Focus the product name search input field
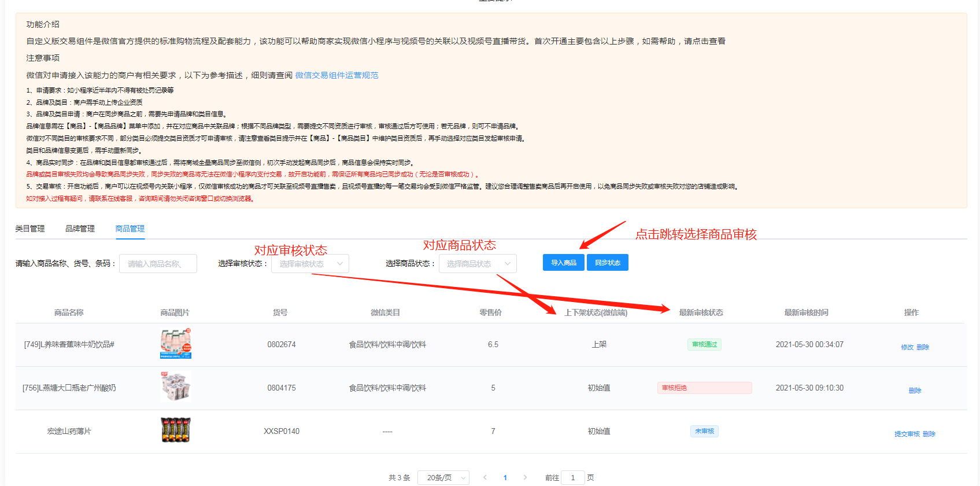The height and width of the screenshot is (486, 980). point(158,264)
